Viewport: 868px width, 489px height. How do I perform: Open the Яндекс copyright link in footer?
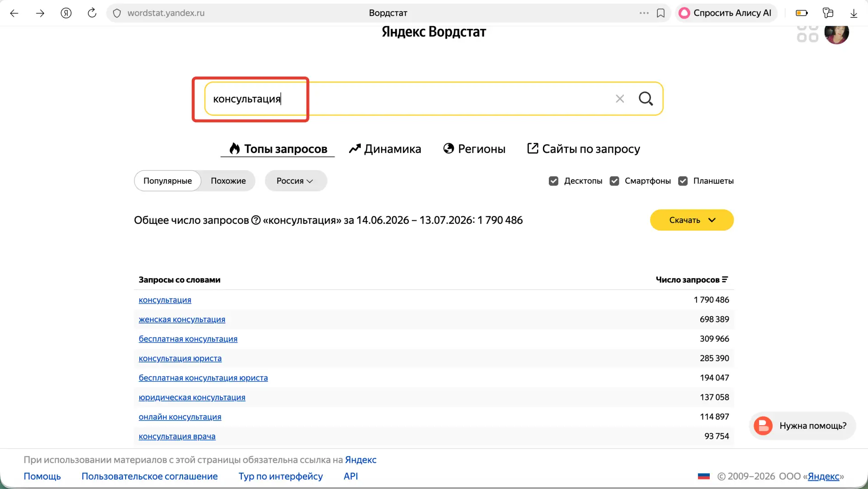click(823, 476)
